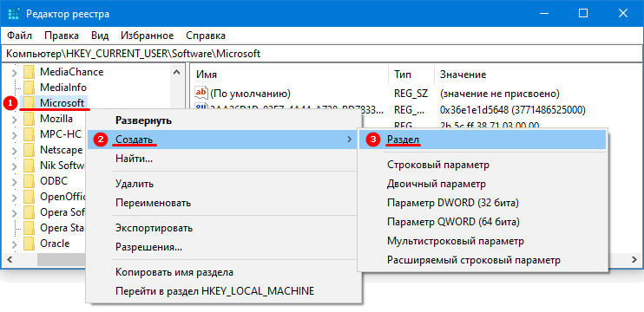The image size is (644, 312).
Task: Expand the Oracle tree node
Action: 15,244
